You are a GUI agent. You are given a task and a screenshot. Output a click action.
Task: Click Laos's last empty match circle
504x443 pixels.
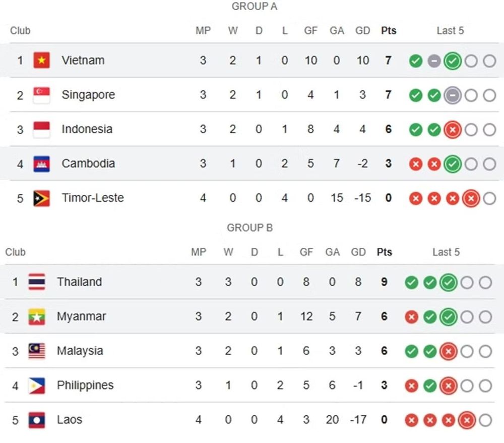point(485,420)
